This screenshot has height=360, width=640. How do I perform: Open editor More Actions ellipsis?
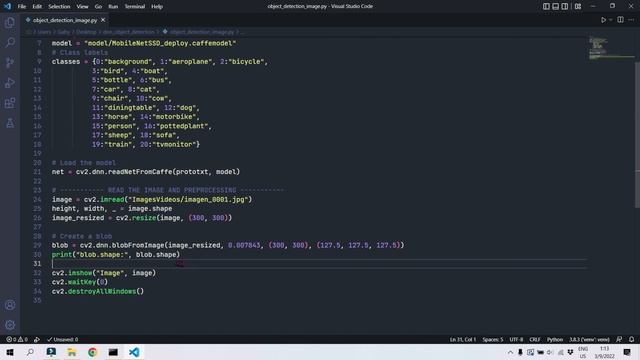coord(631,20)
